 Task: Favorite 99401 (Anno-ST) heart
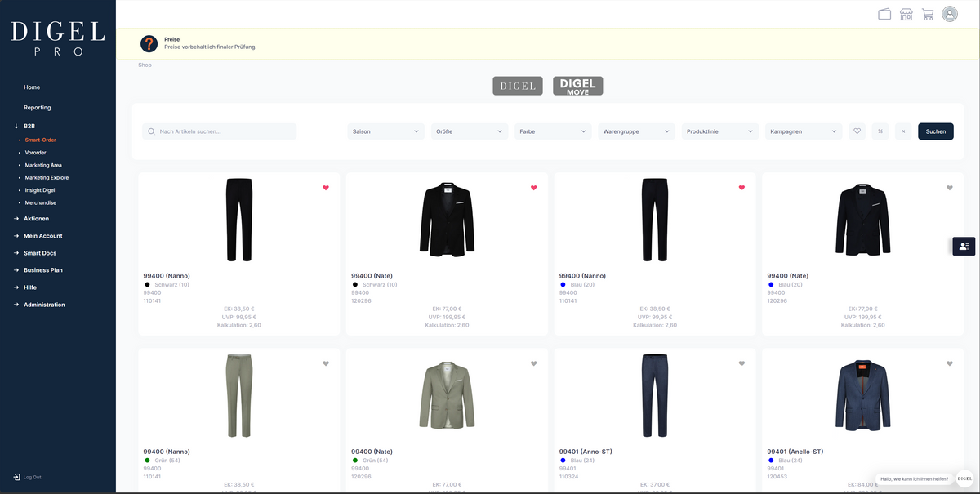pos(742,363)
